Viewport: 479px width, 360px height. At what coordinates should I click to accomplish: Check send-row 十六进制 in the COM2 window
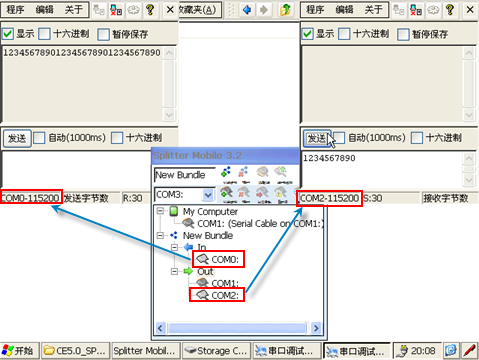pyautogui.click(x=417, y=138)
